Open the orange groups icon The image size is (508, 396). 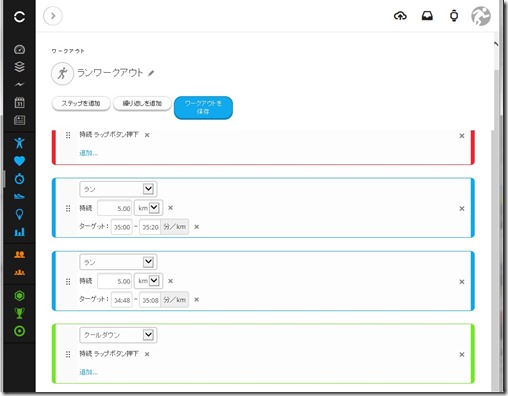[x=19, y=272]
